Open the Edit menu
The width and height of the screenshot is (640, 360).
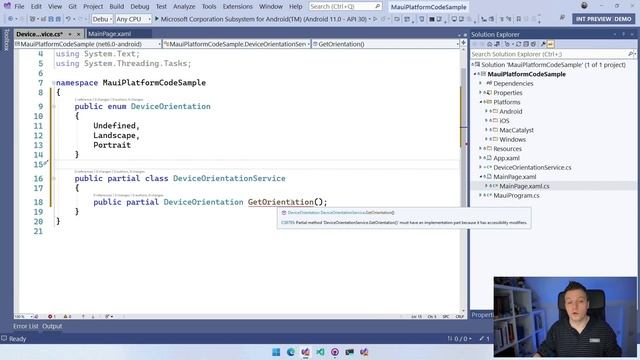coord(36,7)
